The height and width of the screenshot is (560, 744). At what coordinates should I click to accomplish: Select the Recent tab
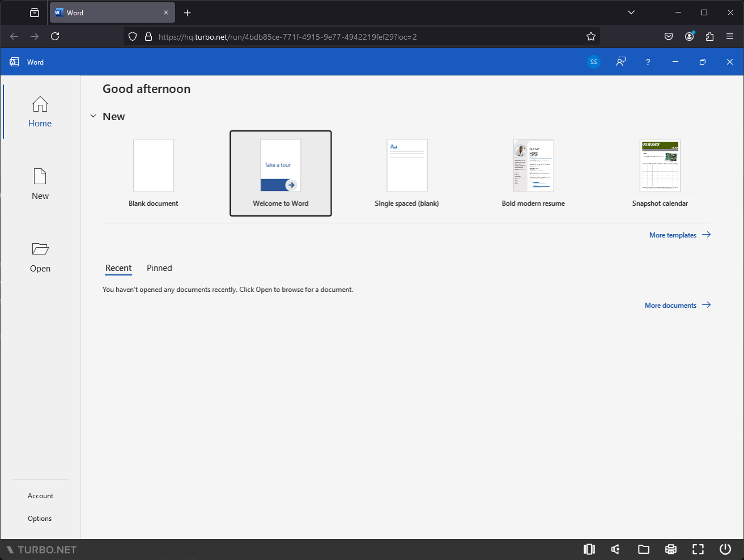(118, 268)
